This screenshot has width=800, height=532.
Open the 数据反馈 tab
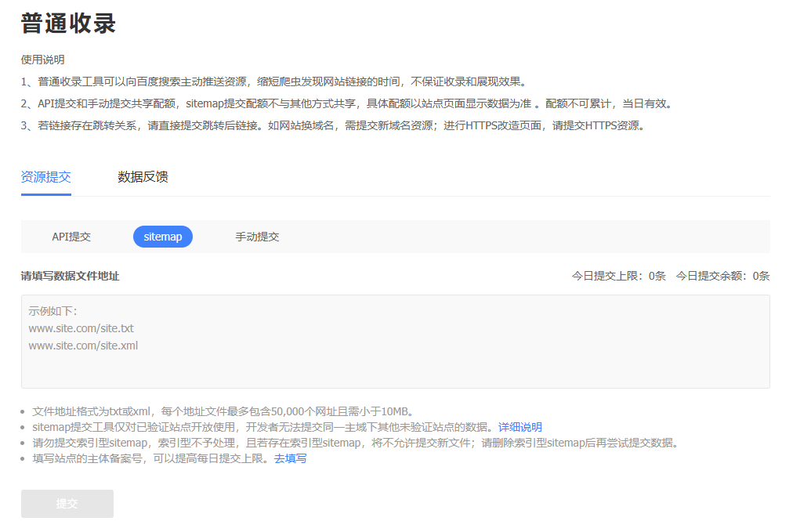[143, 177]
